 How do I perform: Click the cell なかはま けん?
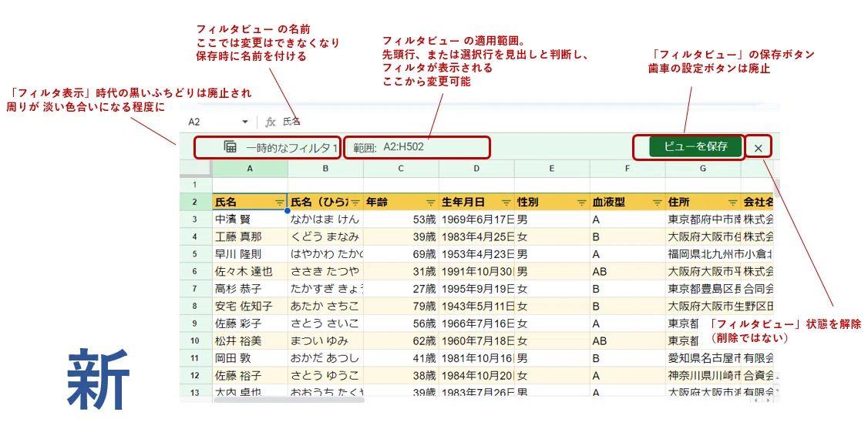tap(325, 220)
